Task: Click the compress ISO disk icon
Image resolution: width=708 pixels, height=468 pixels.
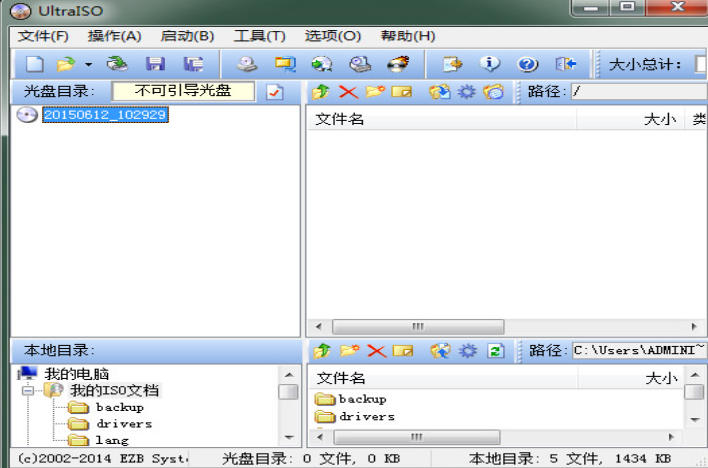Action: [360, 64]
